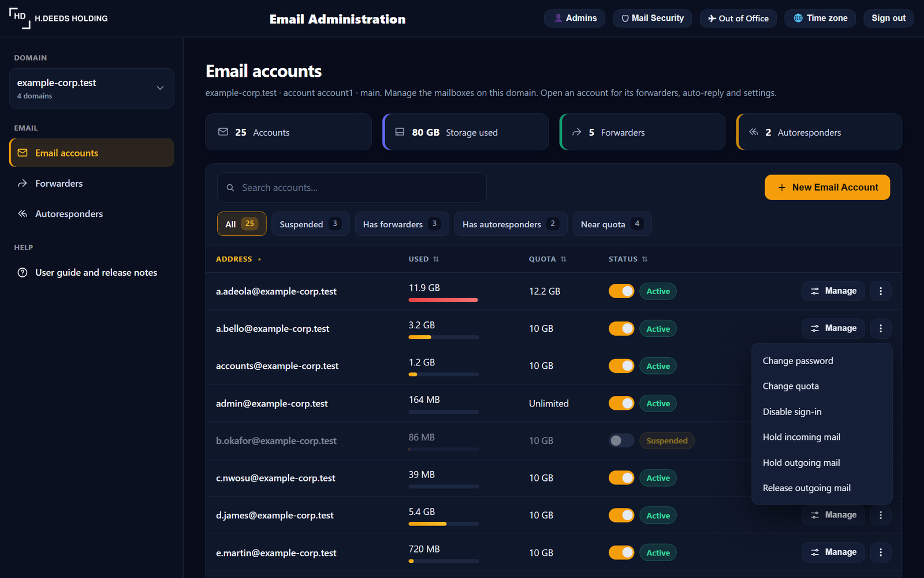Create a New Email Account
This screenshot has width=924, height=578.
point(827,187)
